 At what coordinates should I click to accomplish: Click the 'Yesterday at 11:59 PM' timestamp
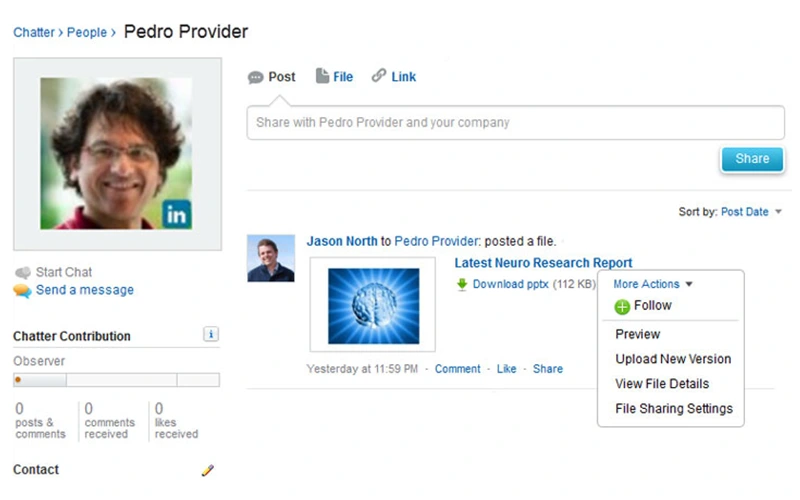click(362, 369)
